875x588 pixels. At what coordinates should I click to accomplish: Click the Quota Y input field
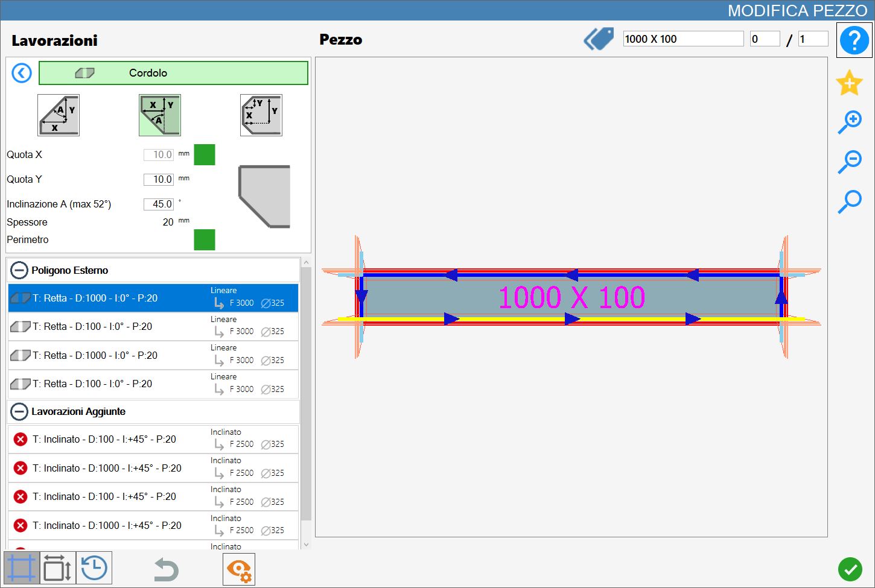coord(159,180)
